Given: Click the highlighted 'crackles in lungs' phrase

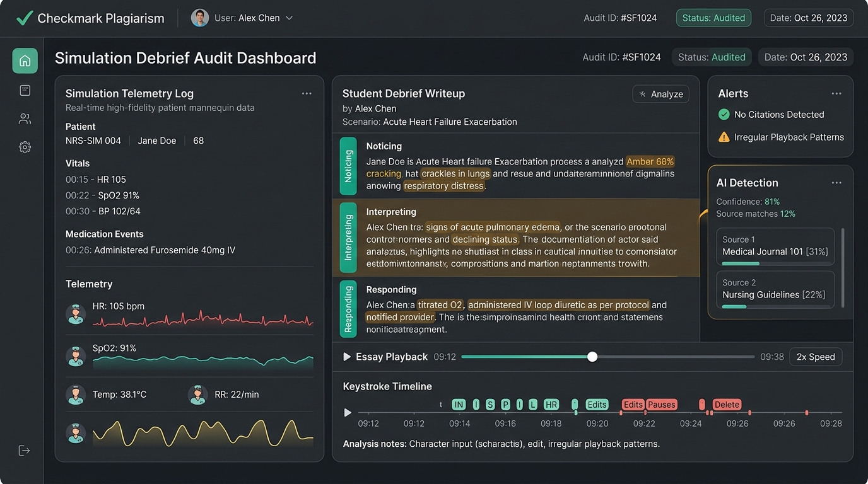Looking at the screenshot, I should [455, 173].
